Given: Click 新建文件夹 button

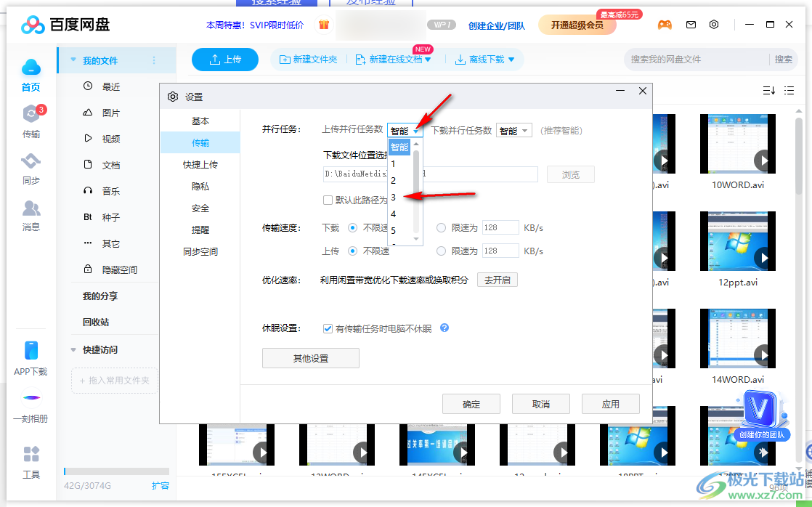Looking at the screenshot, I should click(x=309, y=60).
